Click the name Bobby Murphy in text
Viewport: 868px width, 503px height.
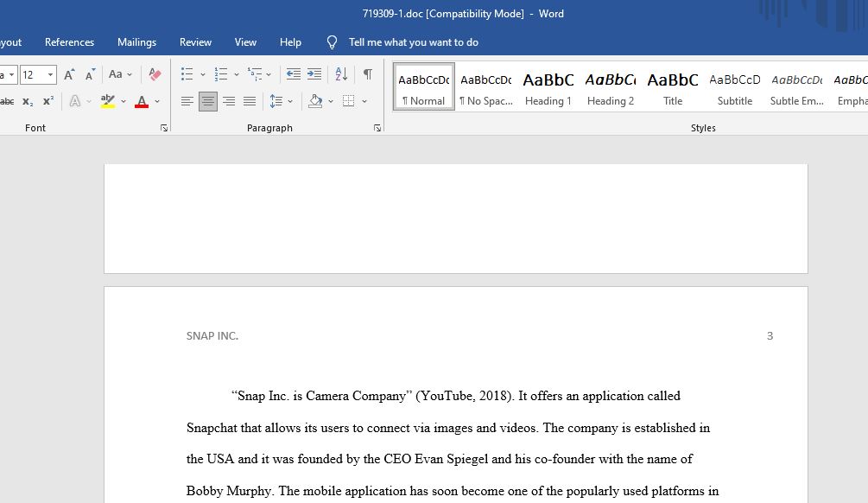pyautogui.click(x=229, y=491)
